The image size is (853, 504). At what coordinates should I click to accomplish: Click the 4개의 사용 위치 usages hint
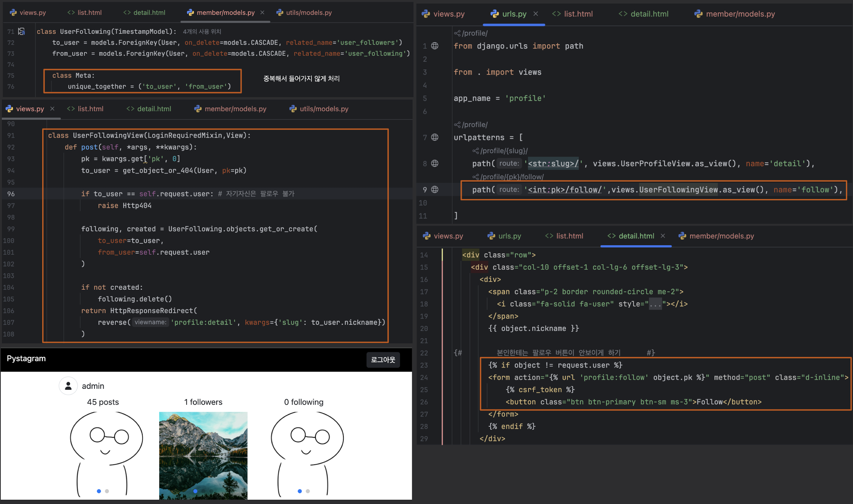coord(202,31)
